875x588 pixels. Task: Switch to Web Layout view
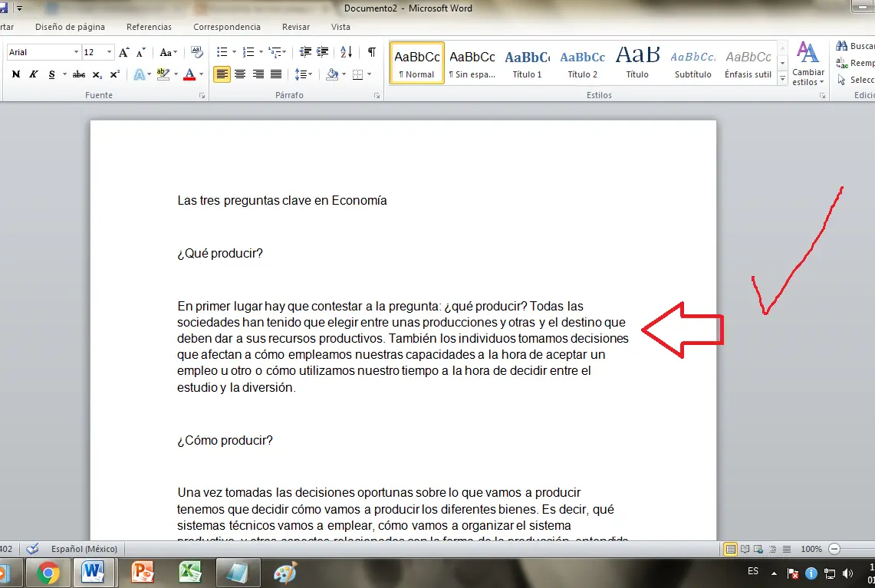pyautogui.click(x=758, y=549)
